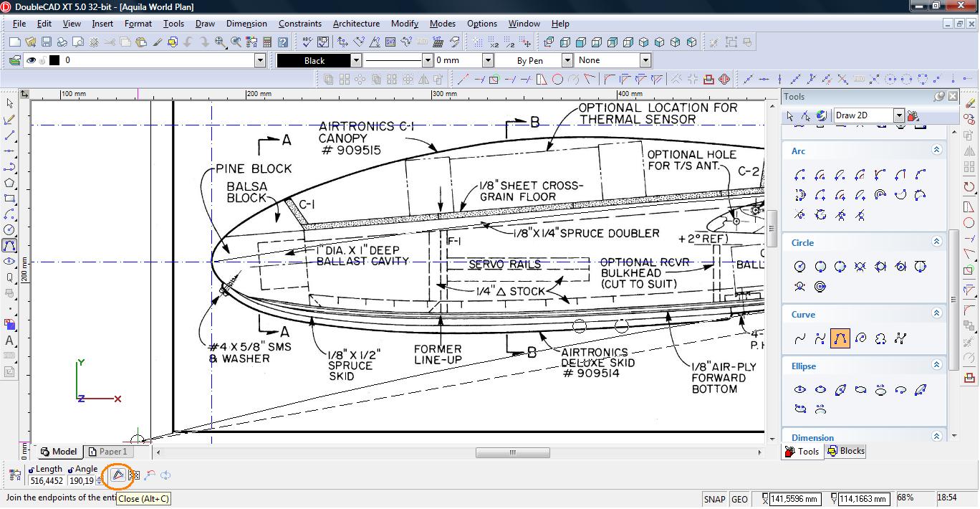Viewport: 980px width, 509px height.
Task: Click the Save icon in the toolbar
Action: pos(46,42)
